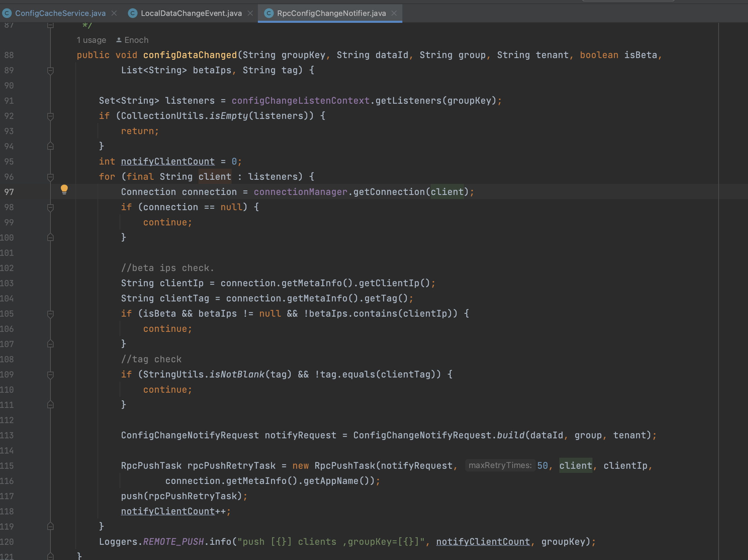The image size is (748, 560).
Task: Click the client variable in the for loop
Action: tap(215, 177)
